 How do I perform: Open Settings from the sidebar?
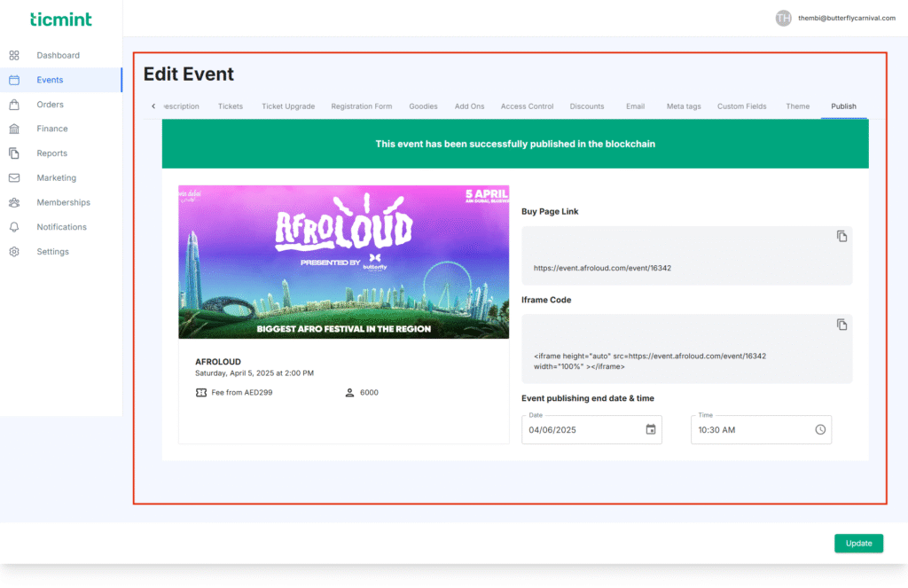click(x=52, y=251)
